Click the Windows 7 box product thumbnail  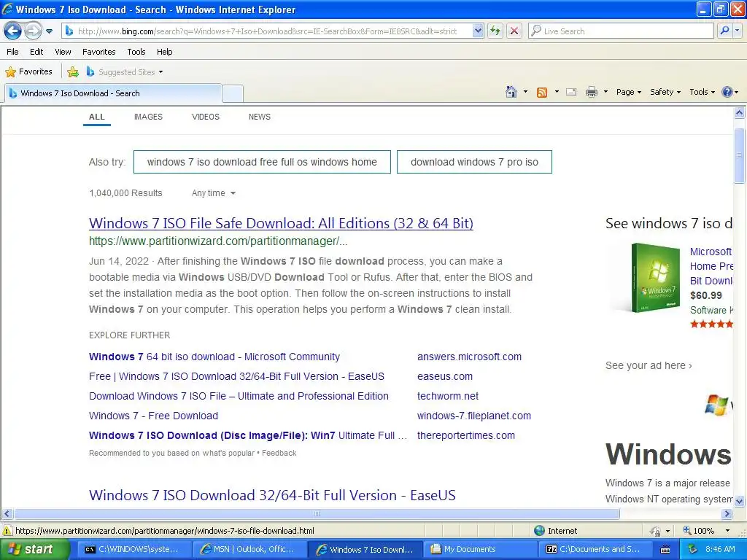(x=655, y=278)
